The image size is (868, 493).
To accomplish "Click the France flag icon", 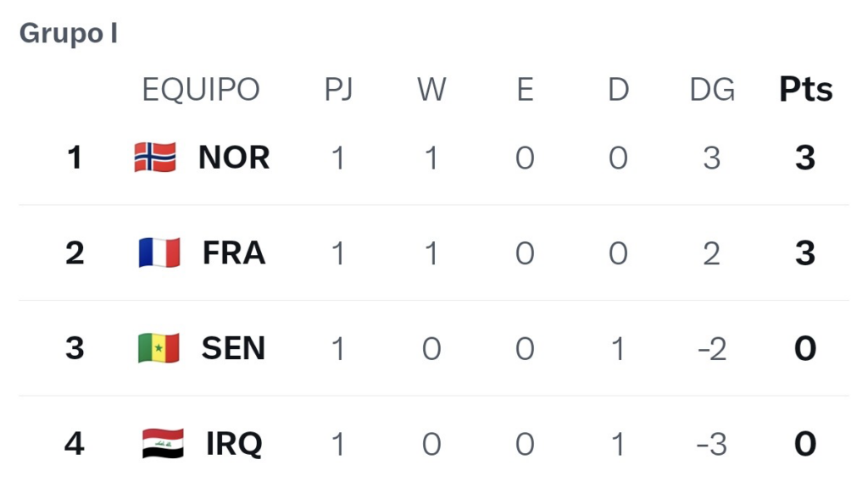I will click(159, 252).
